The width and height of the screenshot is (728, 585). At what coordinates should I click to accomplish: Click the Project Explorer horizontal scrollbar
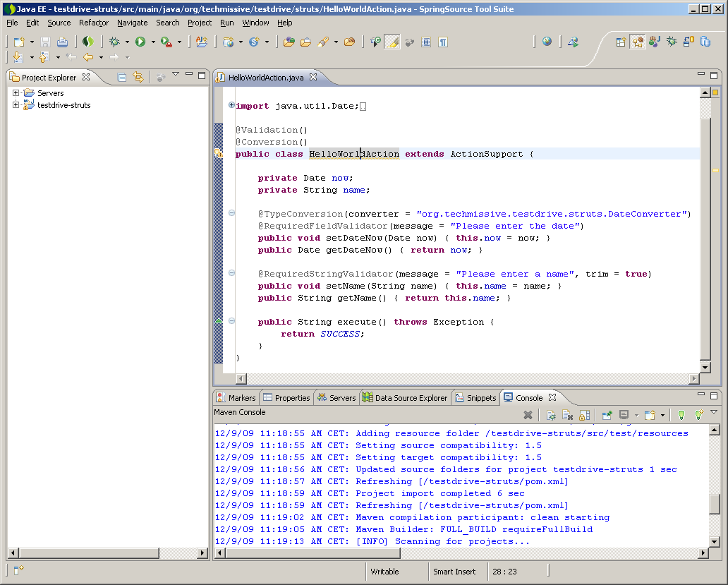point(107,553)
